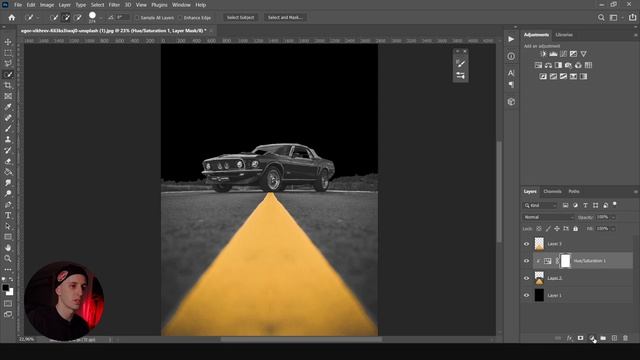640x360 pixels.
Task: Select the Horizontal Type tool
Action: tap(8, 215)
